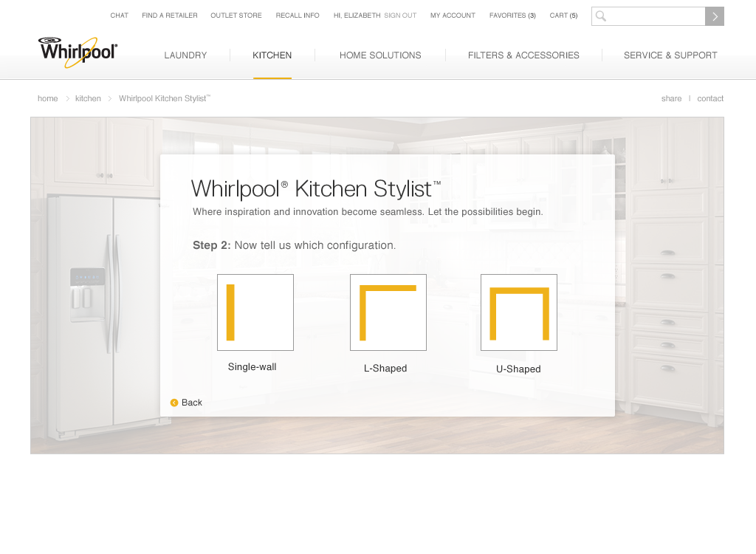
Task: Pick the U-Shaped kitchen layout tile
Action: (519, 312)
